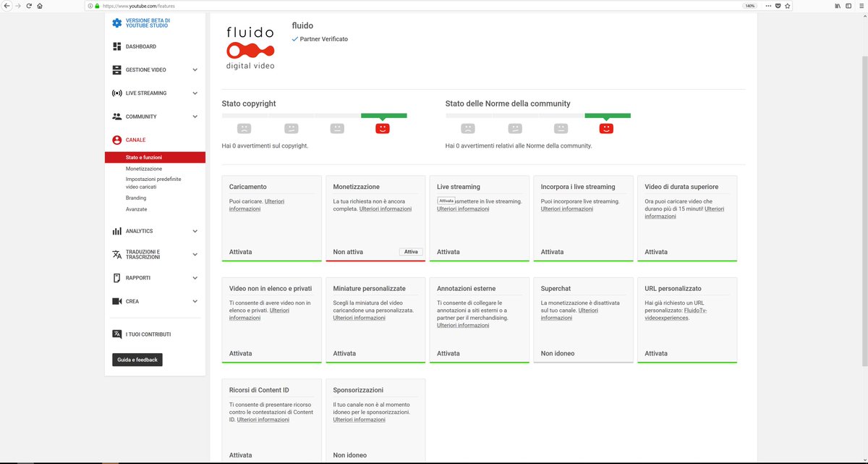The image size is (868, 464).
Task: Click the Crea camera icon
Action: 116,301
